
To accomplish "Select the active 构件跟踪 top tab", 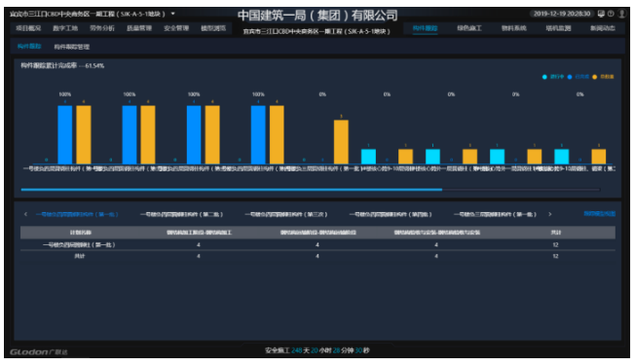I will point(425,28).
